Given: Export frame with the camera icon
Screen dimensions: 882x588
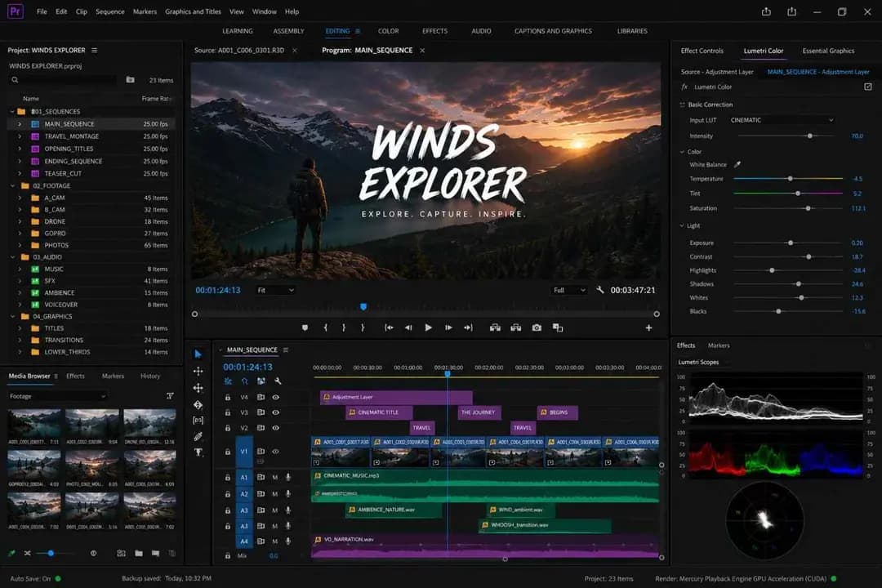Looking at the screenshot, I should tap(537, 327).
